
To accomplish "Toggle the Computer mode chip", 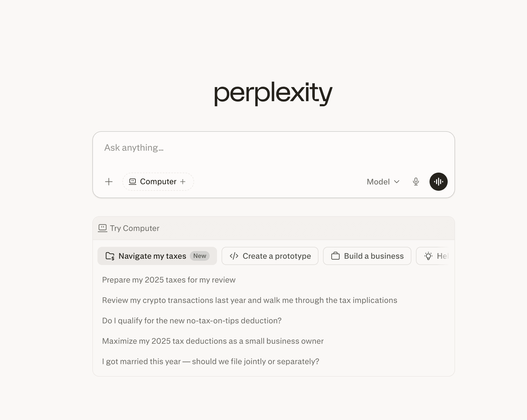I will (158, 182).
